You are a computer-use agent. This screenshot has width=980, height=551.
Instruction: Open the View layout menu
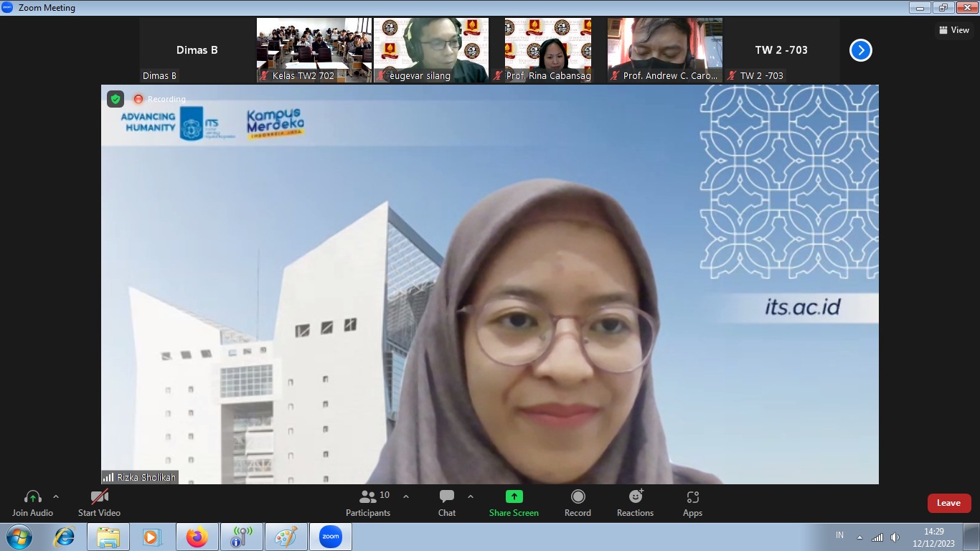954,30
